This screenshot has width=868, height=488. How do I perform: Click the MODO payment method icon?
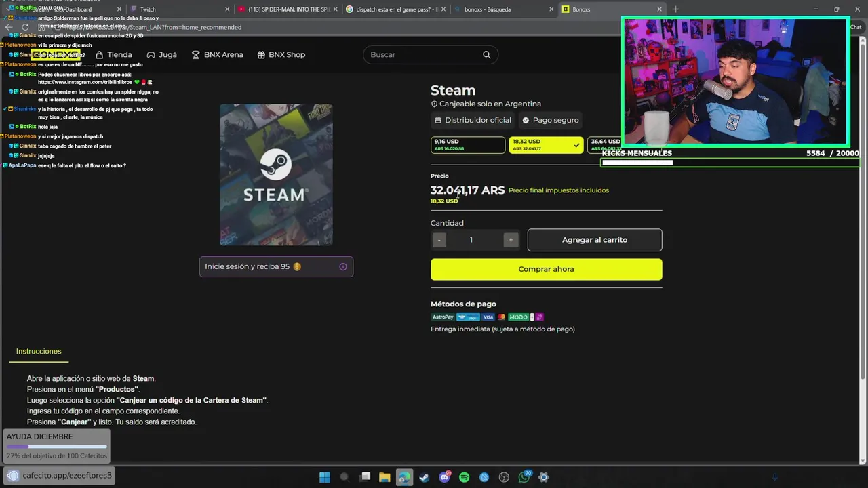[x=518, y=317]
